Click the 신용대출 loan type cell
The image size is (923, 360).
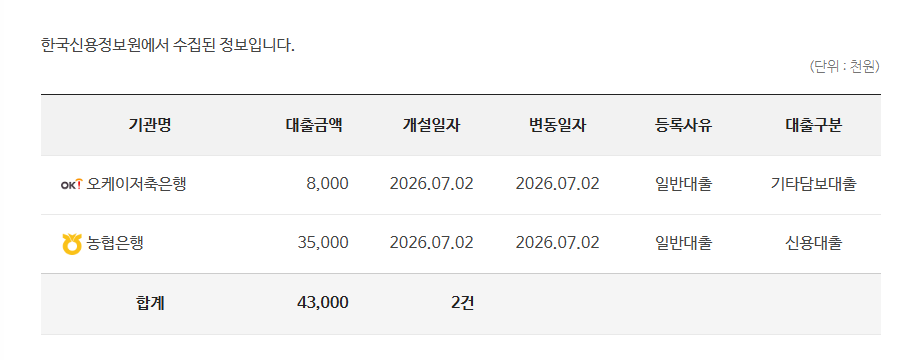coord(814,243)
